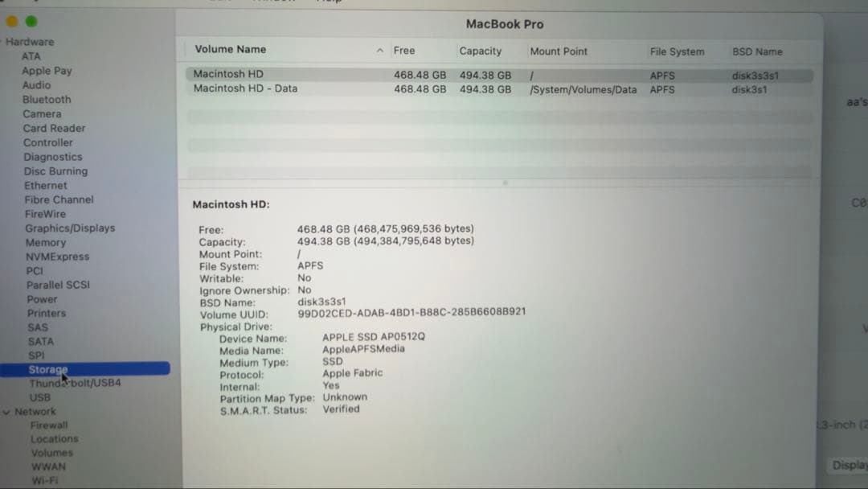The width and height of the screenshot is (868, 489).
Task: Open Firewall under the Network section
Action: pos(48,425)
